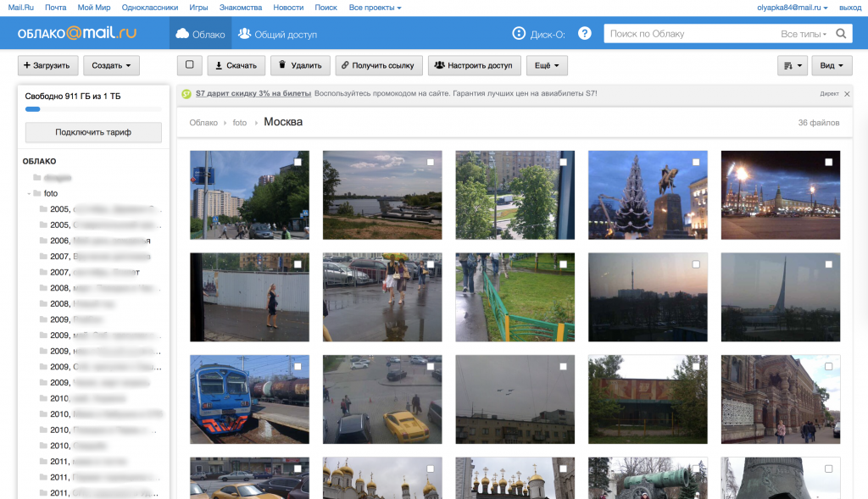Open the Вид view dropdown
Screen dimensions: 868x499
[x=832, y=65]
